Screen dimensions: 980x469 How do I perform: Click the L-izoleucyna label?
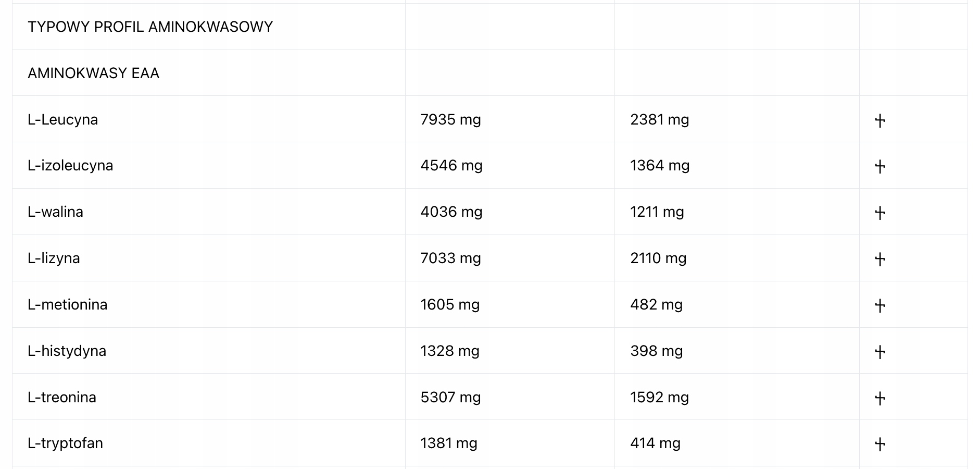coord(70,166)
